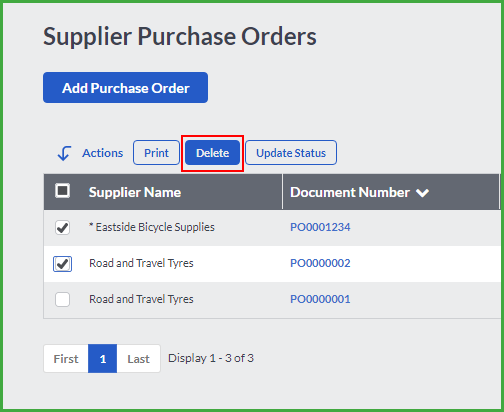Sort by the Document Number column header
504x412 pixels.
tap(350, 192)
